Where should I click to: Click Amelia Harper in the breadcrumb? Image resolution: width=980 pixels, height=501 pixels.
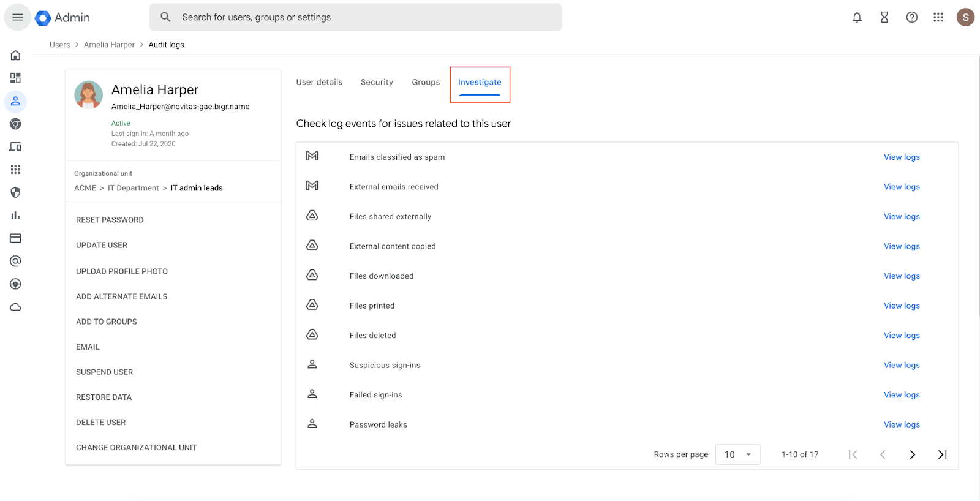click(x=109, y=45)
